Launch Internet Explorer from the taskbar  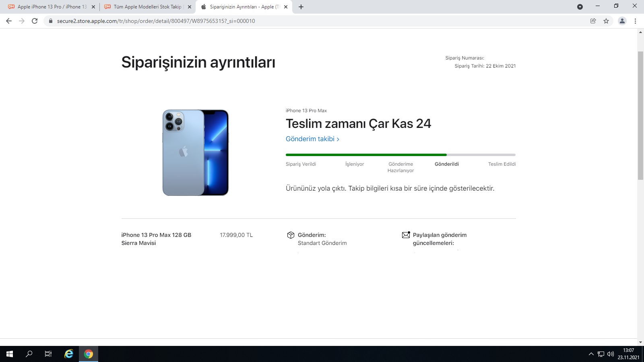pos(69,354)
